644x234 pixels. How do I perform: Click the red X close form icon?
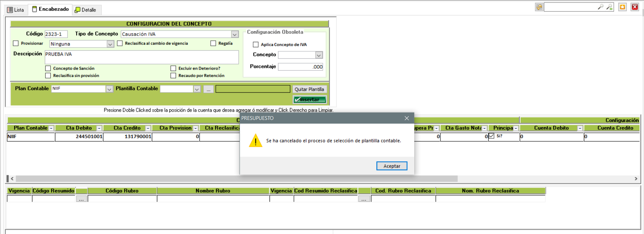tap(635, 7)
